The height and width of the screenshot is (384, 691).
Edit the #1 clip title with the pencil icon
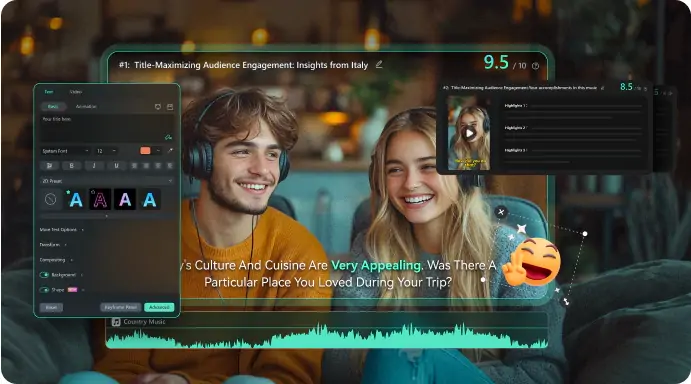[x=379, y=65]
